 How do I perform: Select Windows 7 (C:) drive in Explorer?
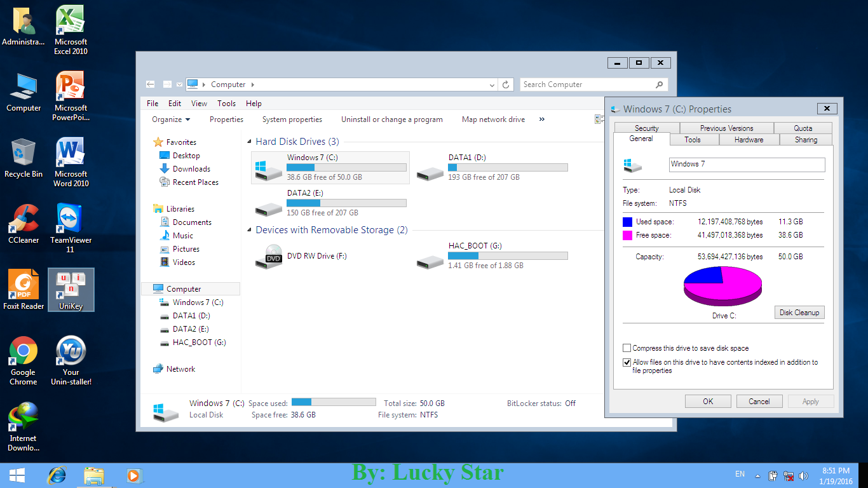point(330,167)
